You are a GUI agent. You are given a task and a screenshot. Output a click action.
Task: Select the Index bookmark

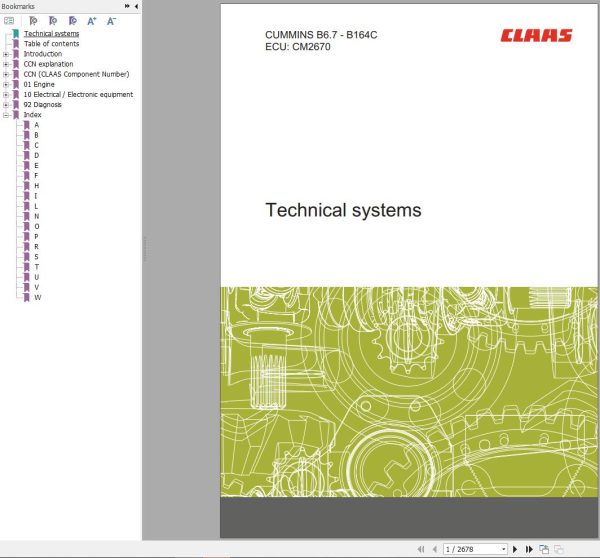click(x=32, y=115)
